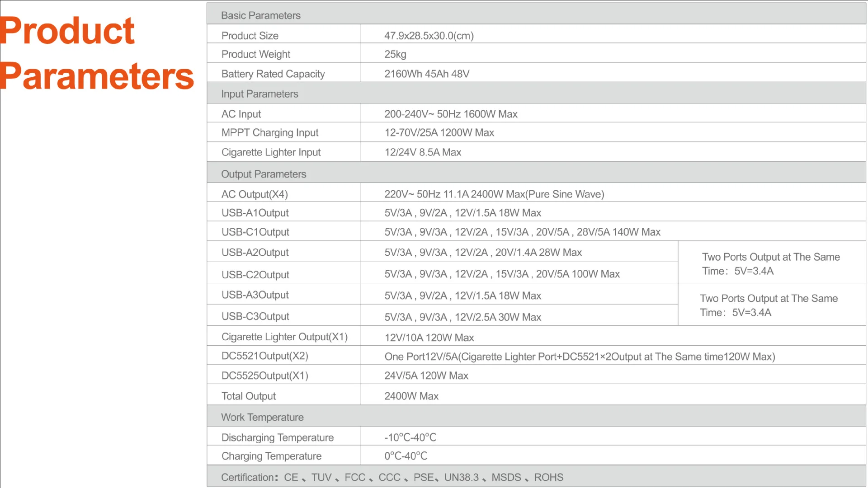
Task: Select the USB-C3Output 30W Max value
Action: click(x=462, y=317)
